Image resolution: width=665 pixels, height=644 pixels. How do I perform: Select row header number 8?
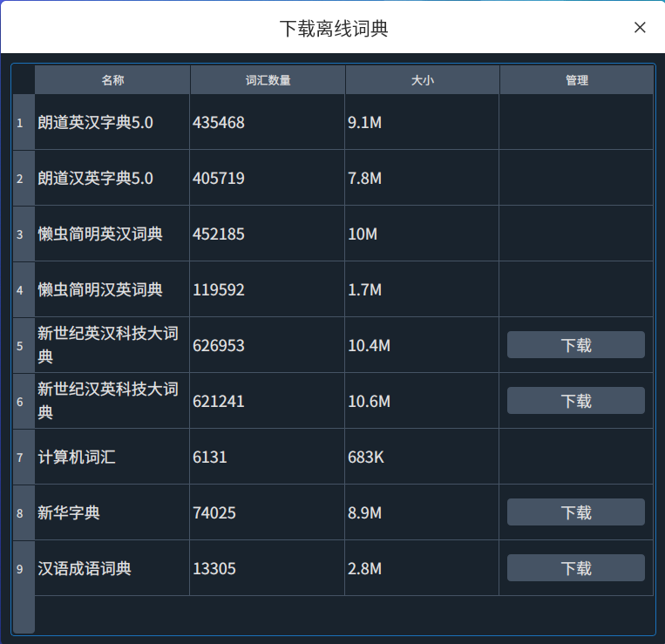(x=24, y=512)
